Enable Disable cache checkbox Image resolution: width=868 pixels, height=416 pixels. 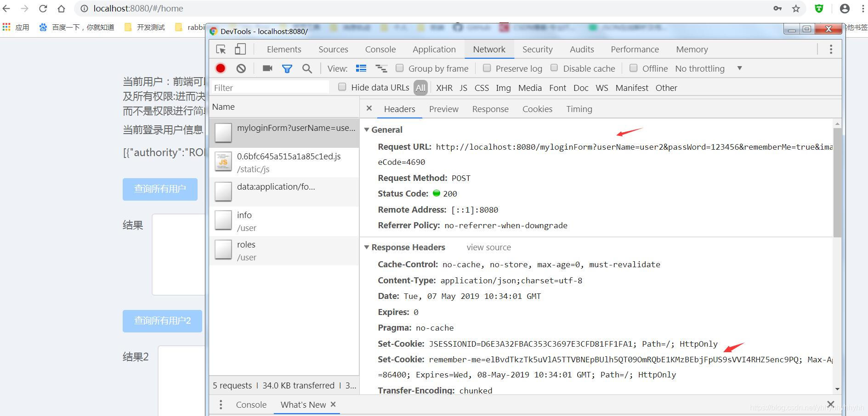tap(554, 68)
